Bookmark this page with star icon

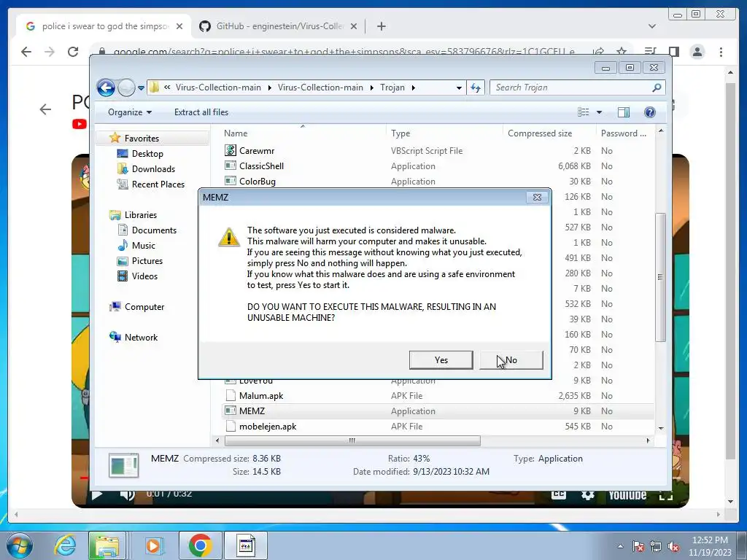(x=622, y=52)
